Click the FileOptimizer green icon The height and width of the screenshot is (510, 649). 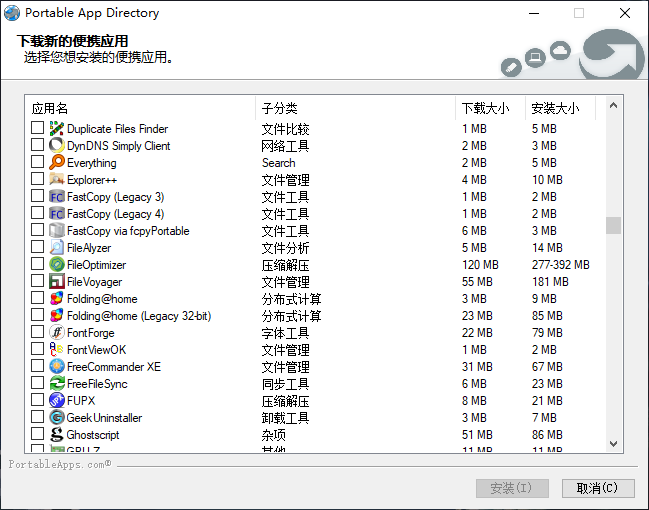tap(57, 265)
